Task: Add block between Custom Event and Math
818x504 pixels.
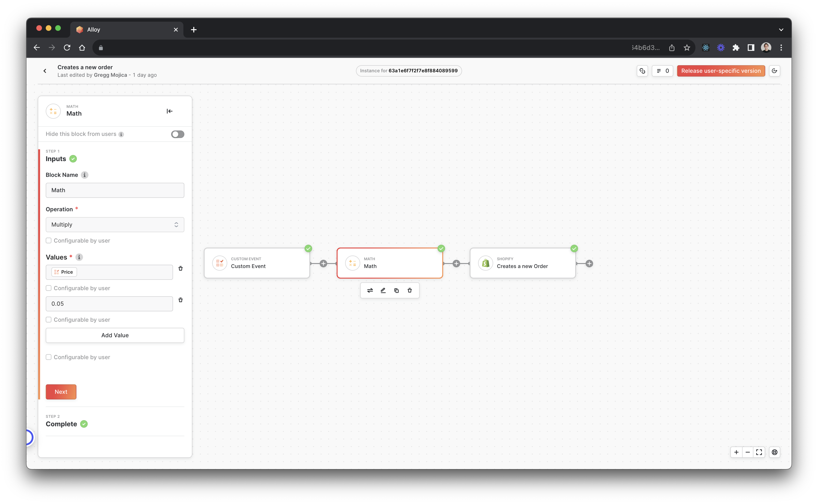Action: pyautogui.click(x=323, y=264)
